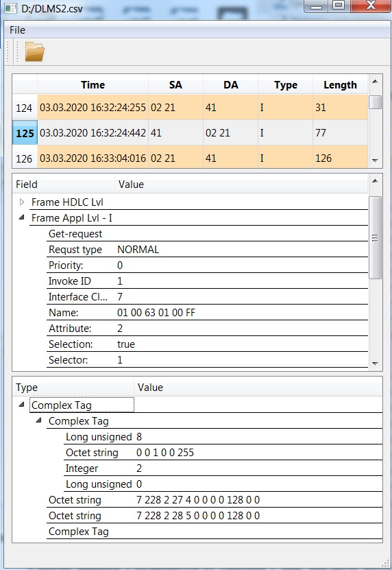Click length cell 31
Image resolution: width=392 pixels, height=570 pixels.
(x=340, y=108)
